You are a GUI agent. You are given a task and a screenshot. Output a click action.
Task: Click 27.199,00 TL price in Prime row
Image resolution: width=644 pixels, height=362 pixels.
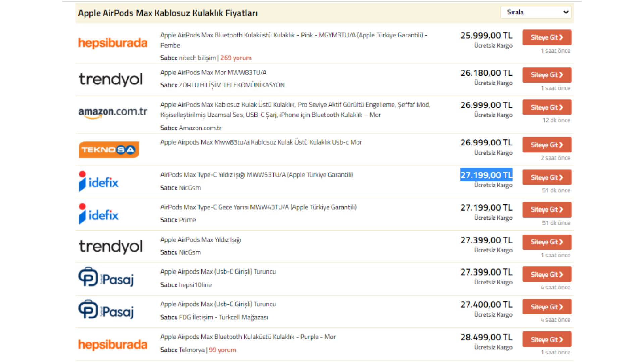point(486,207)
